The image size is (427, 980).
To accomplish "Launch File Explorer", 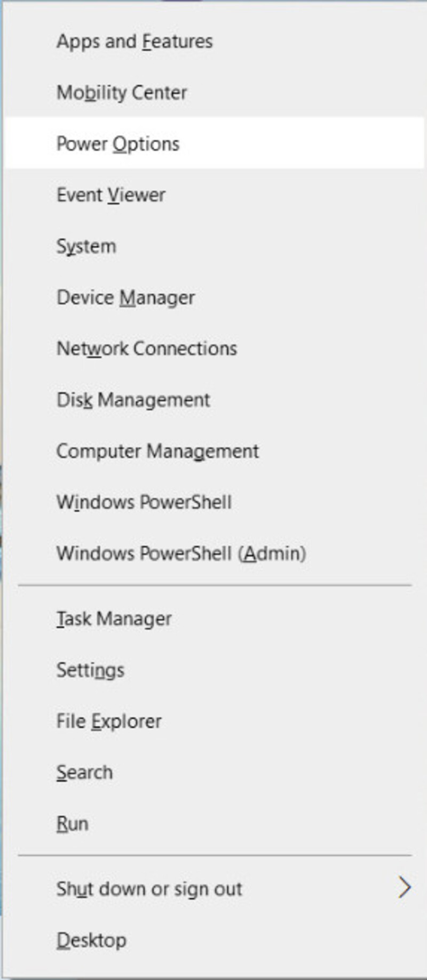I will point(214,721).
